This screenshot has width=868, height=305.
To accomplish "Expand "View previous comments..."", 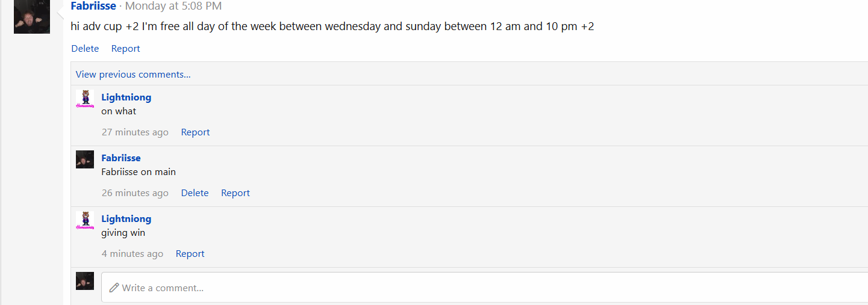I will click(x=133, y=75).
